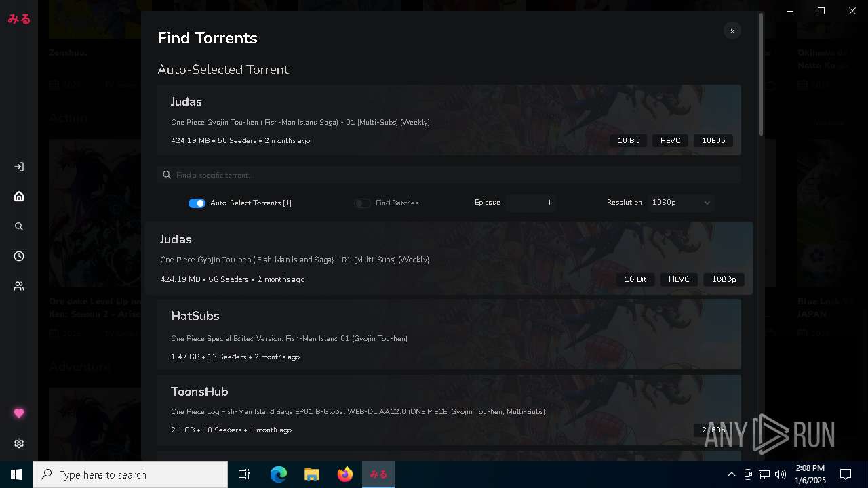The image size is (868, 488).
Task: Go to Home via sidebar icon
Action: 19,197
